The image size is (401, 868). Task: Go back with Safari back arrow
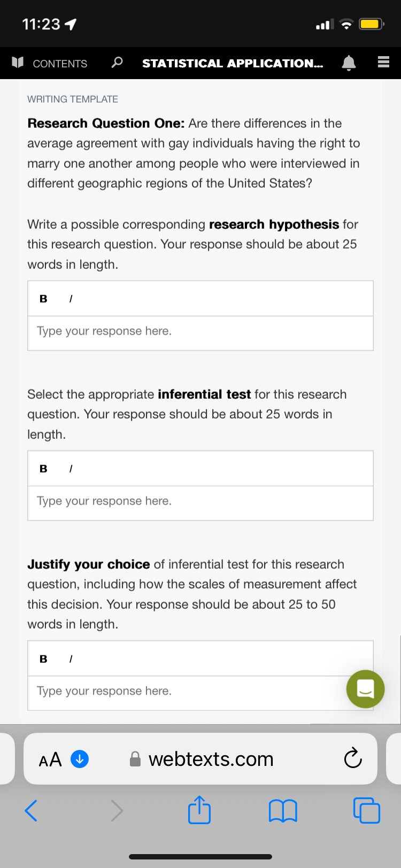[31, 810]
